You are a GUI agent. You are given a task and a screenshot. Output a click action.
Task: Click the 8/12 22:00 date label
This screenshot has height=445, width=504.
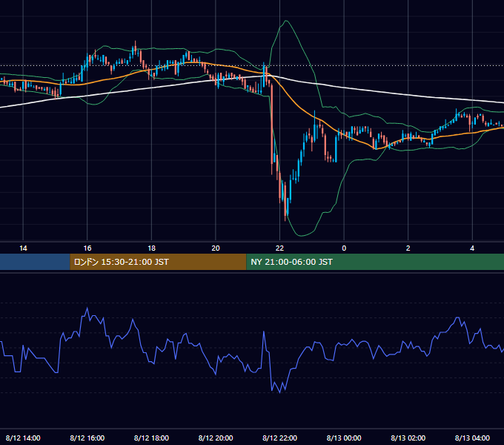click(x=279, y=438)
